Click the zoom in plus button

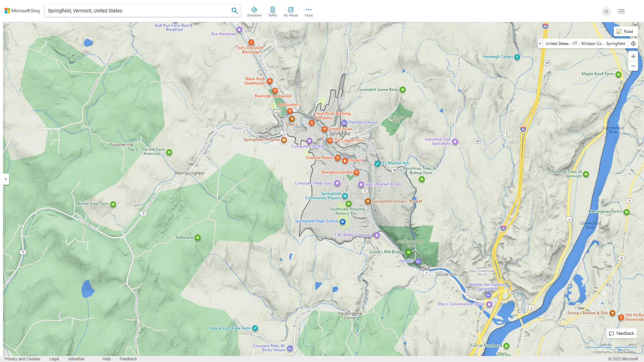coord(633,56)
